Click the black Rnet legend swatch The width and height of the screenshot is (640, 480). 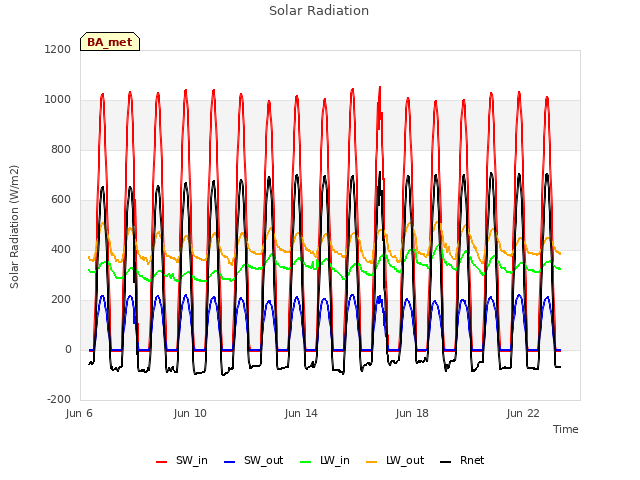point(446,462)
